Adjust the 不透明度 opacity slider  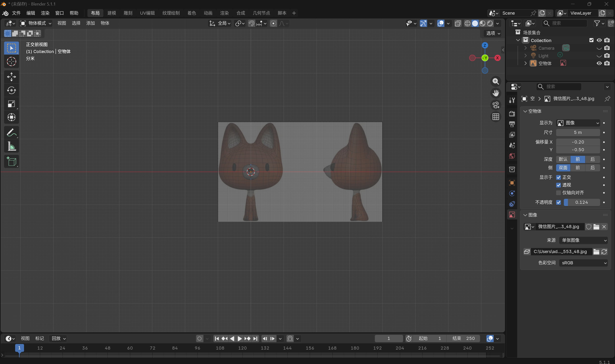581,202
